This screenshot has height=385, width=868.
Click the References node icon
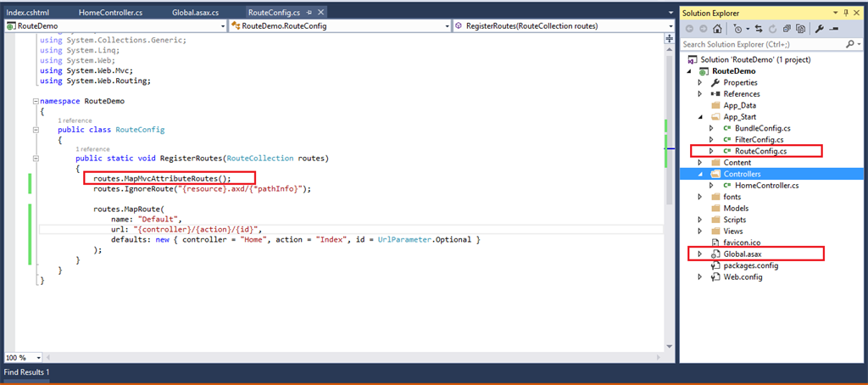pyautogui.click(x=715, y=94)
